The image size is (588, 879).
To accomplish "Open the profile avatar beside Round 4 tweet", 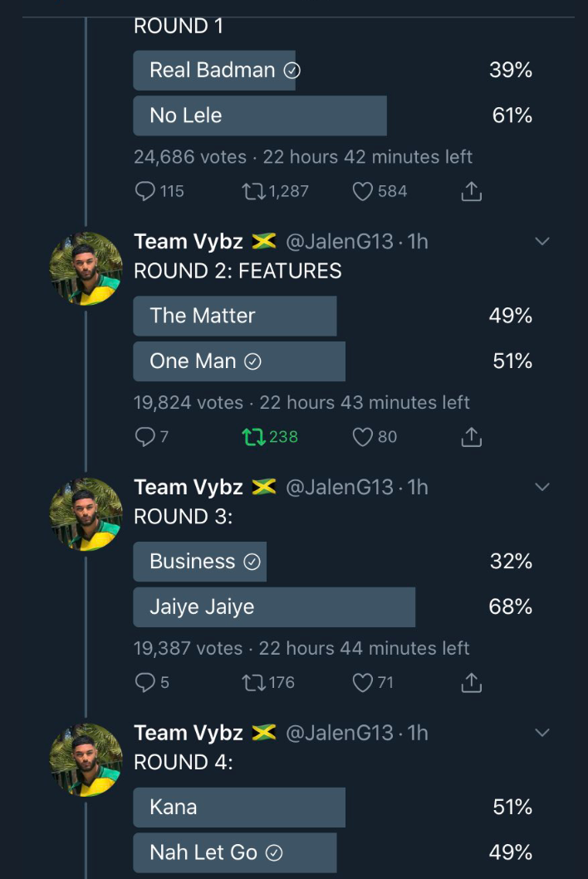I will point(86,760).
